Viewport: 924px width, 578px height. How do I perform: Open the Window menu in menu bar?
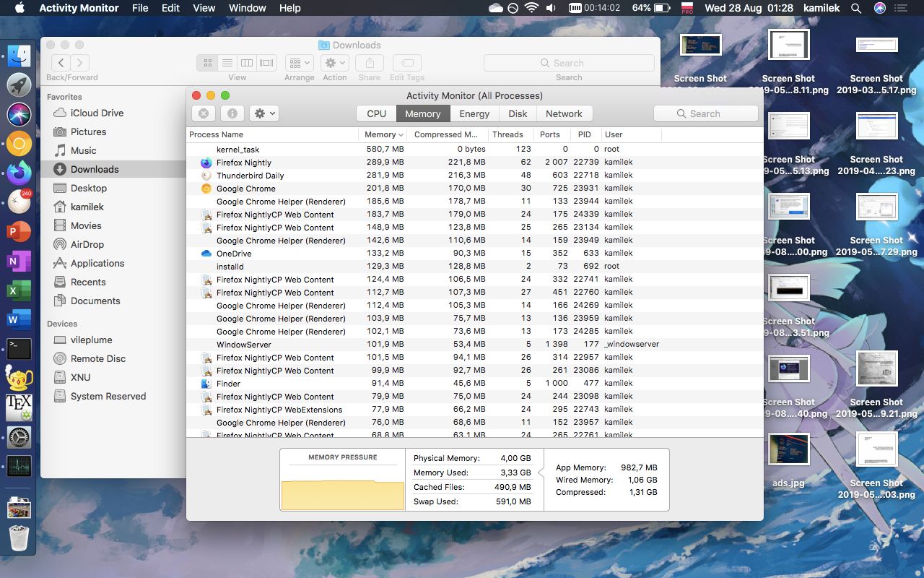coord(247,8)
